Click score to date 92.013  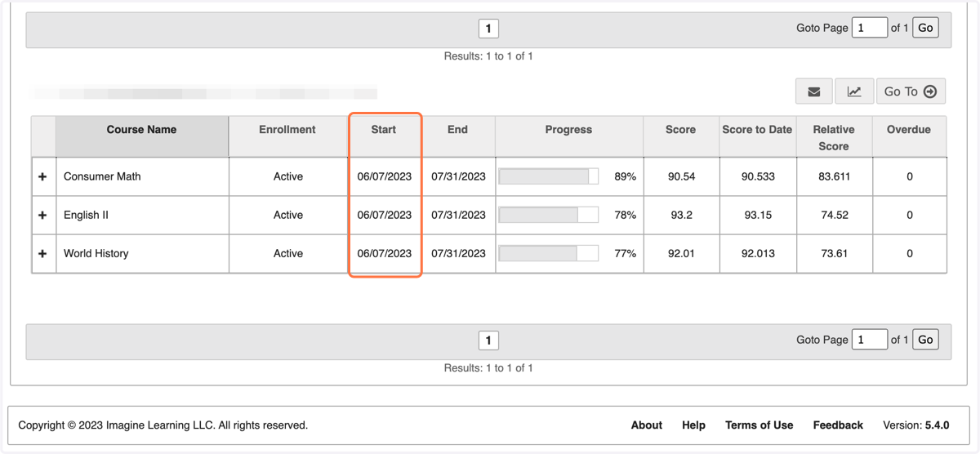tap(758, 253)
